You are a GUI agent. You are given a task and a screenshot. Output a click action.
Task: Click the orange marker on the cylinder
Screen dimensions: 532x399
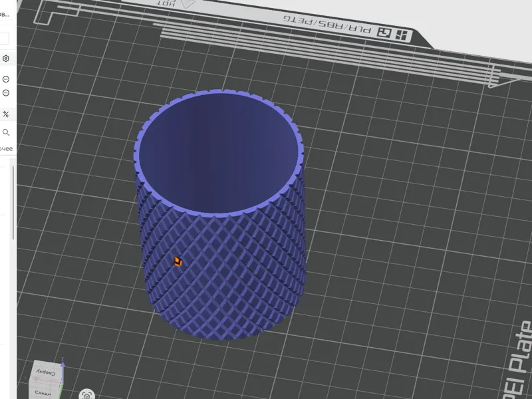178,262
